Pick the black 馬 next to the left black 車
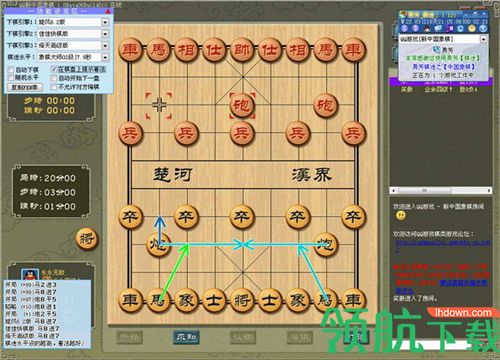Screen dimensions: 500x360 click(x=158, y=300)
